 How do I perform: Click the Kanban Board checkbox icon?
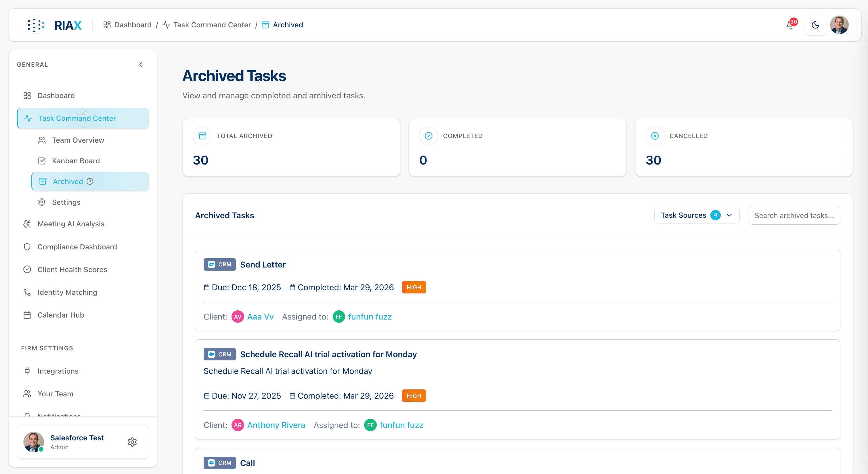42,161
